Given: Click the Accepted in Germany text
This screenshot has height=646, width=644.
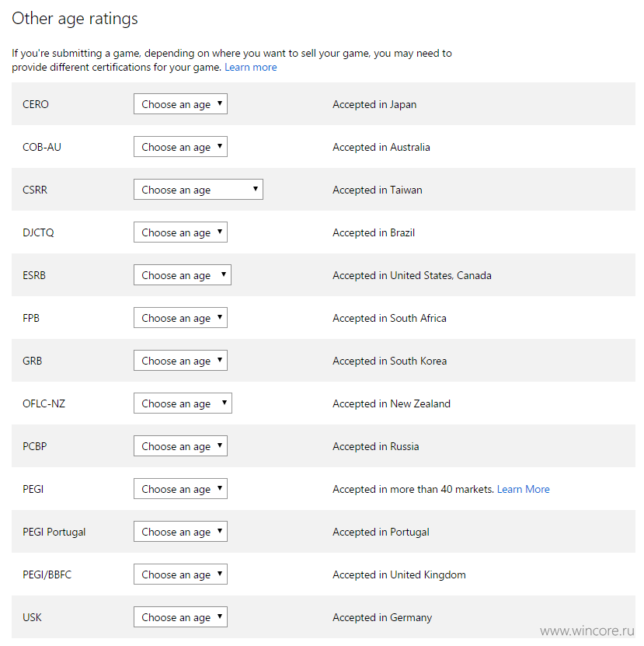Looking at the screenshot, I should click(x=382, y=617).
